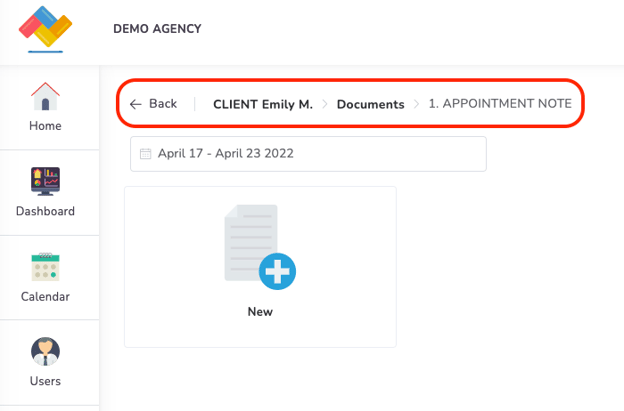The image size is (624, 411).
Task: Click the Back text button
Action: click(162, 104)
